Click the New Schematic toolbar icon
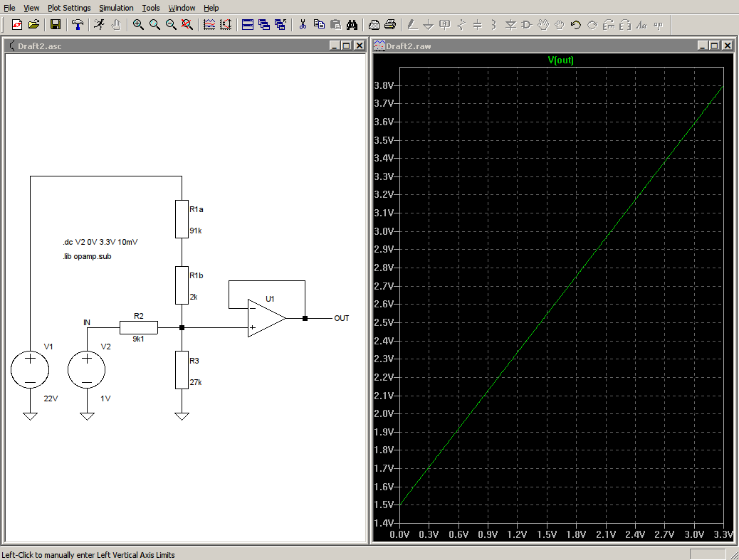 coord(17,24)
